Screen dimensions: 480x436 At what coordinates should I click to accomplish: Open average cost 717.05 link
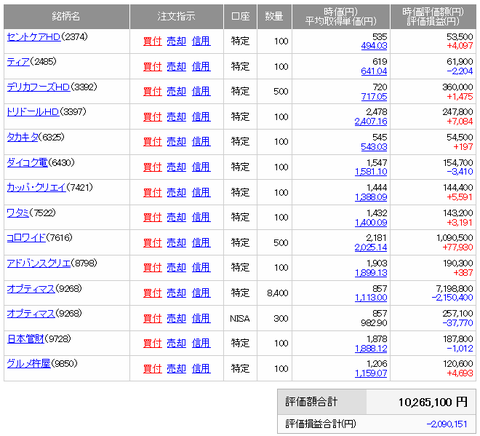coord(374,97)
